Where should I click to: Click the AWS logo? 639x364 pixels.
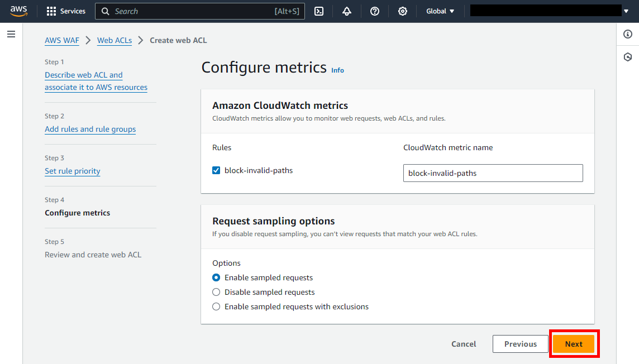pos(18,11)
